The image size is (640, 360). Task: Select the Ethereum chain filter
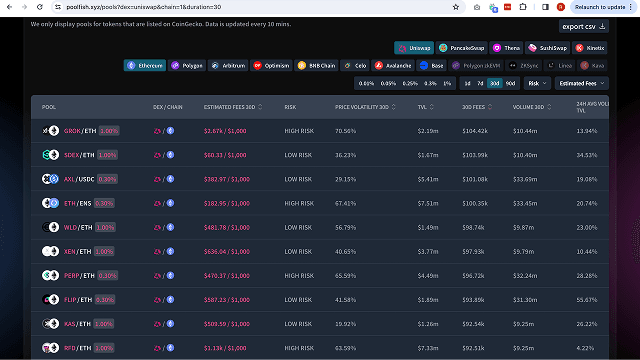(x=145, y=65)
